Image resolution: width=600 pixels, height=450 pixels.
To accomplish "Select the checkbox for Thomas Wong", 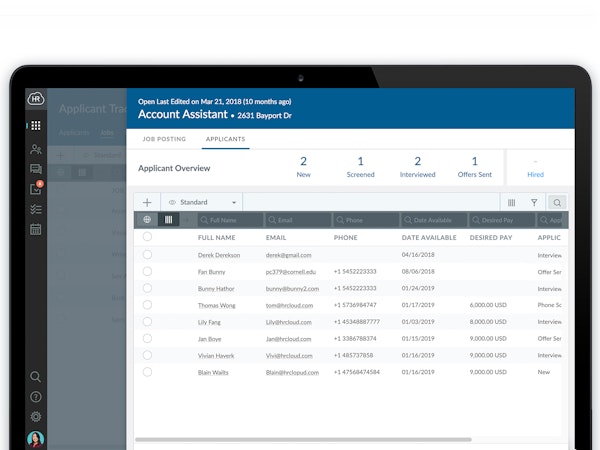I will pos(147,304).
